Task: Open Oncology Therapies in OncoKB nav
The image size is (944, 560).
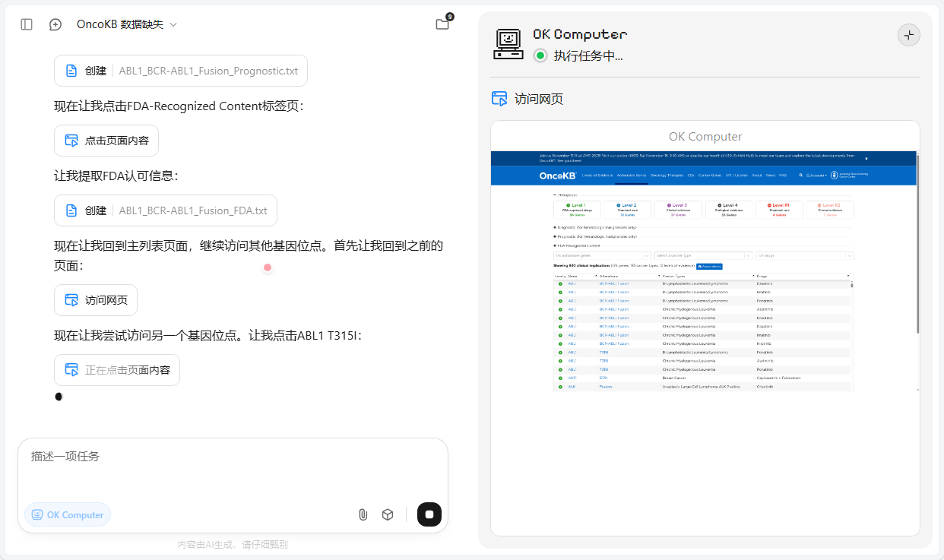Action: (x=667, y=176)
